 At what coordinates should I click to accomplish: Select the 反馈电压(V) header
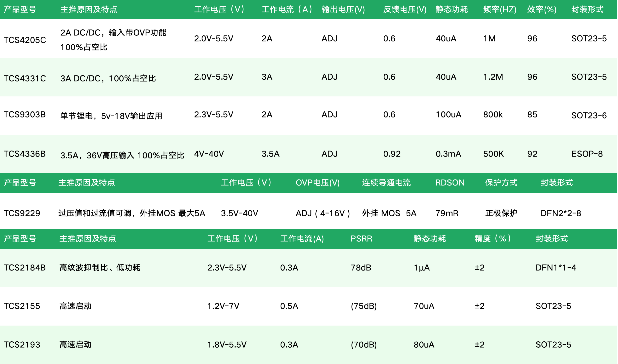click(x=405, y=10)
